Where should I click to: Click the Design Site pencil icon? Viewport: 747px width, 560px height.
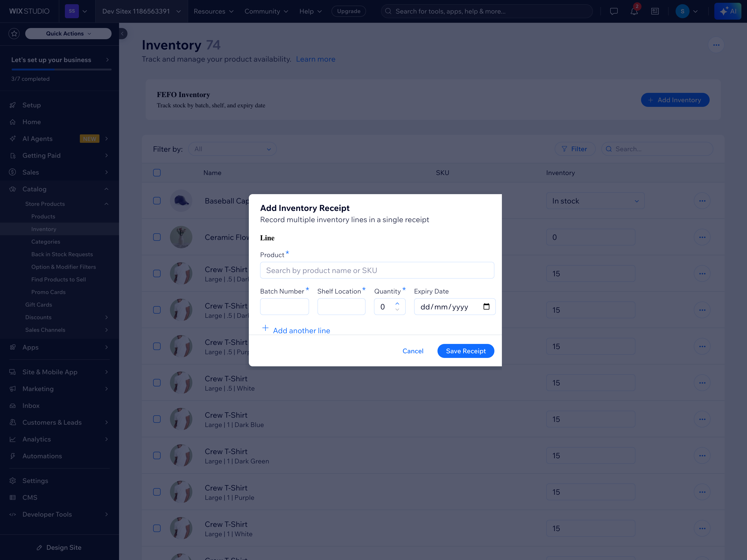pyautogui.click(x=39, y=547)
